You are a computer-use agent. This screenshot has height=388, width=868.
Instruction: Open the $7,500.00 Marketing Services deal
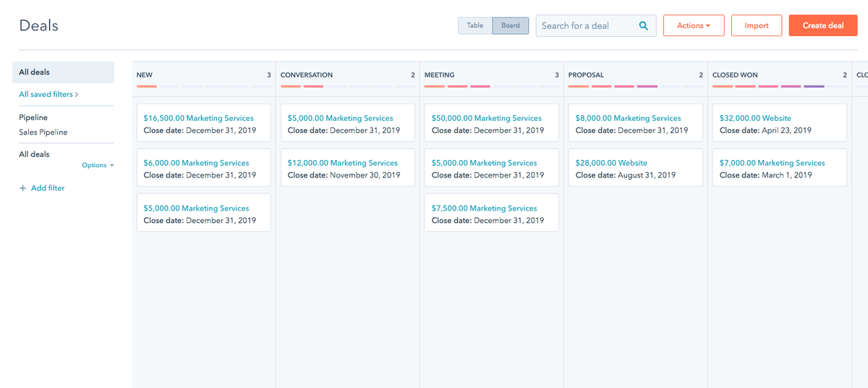(485, 208)
